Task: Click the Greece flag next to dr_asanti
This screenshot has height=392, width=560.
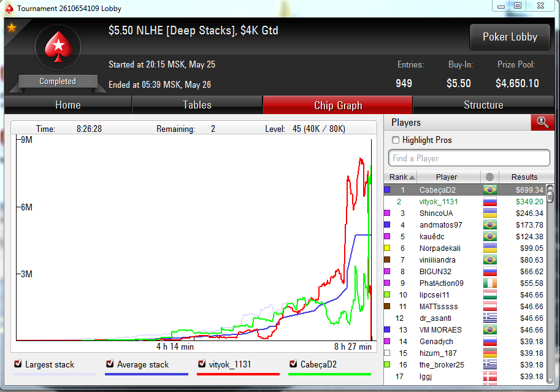Action: (x=489, y=318)
